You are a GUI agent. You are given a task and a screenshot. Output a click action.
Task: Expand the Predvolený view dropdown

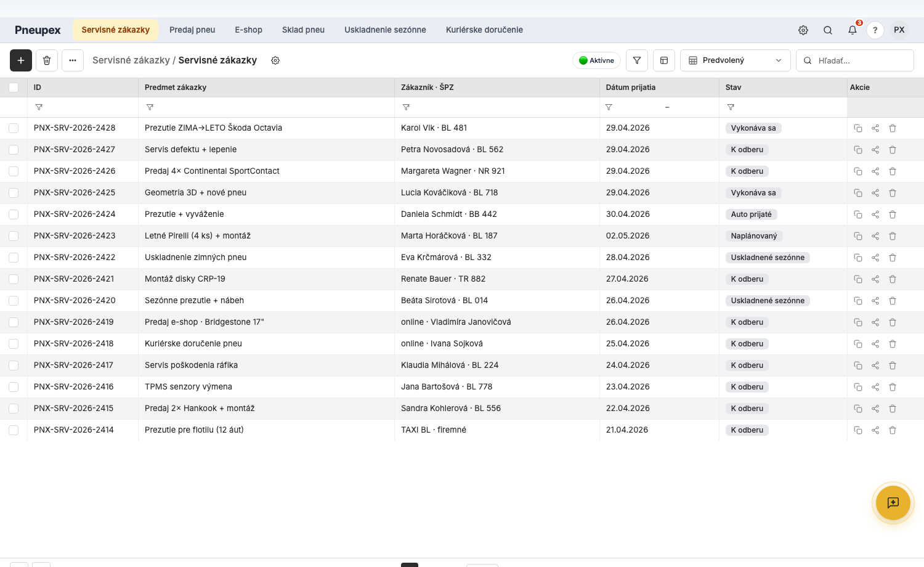tap(736, 60)
